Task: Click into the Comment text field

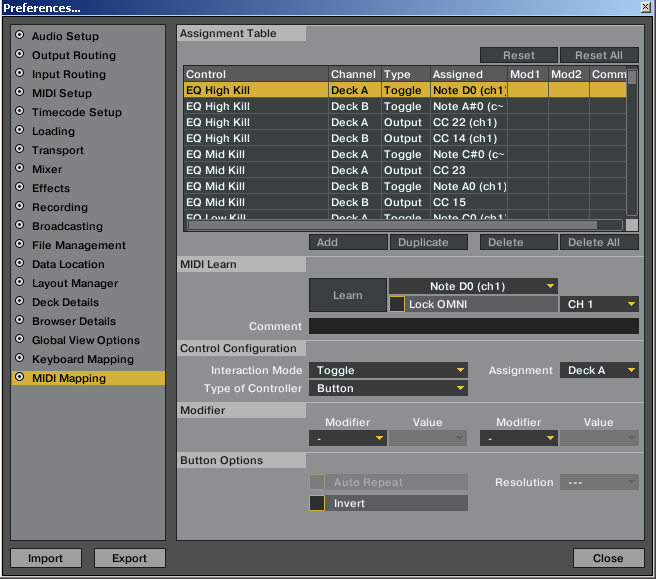Action: [474, 326]
